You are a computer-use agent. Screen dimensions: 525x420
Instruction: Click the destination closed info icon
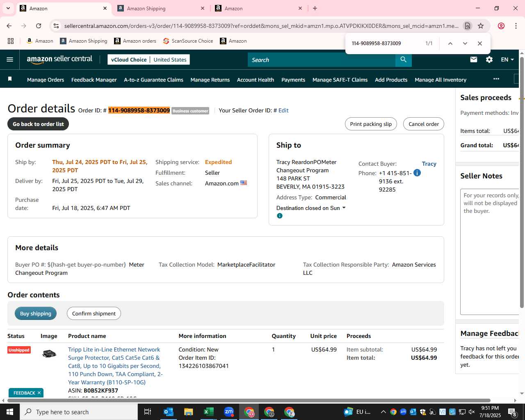(x=280, y=216)
